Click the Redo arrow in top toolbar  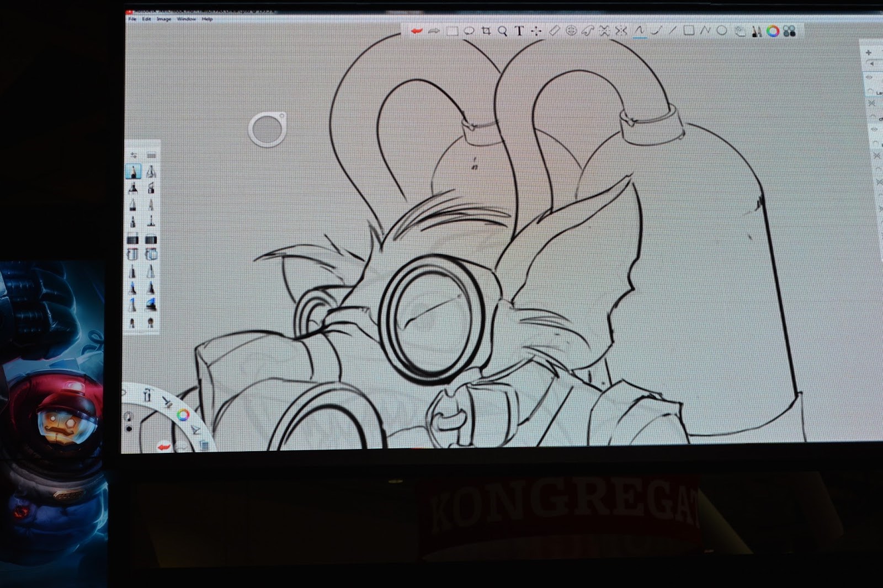point(434,31)
